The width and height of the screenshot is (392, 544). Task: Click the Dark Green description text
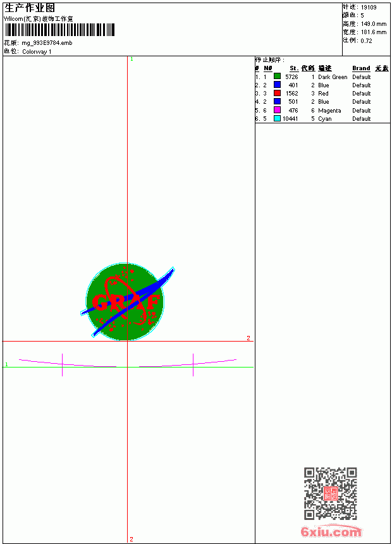(333, 77)
